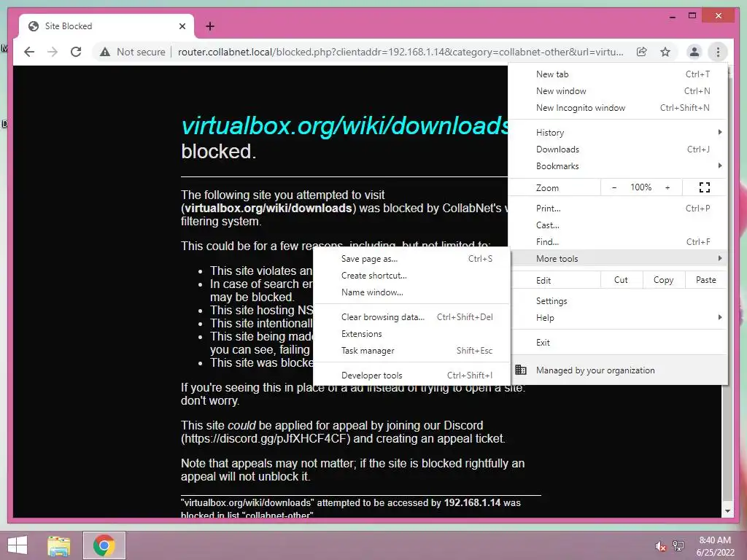Open Chrome Settings
This screenshot has height=560, width=747.
(x=618, y=301)
